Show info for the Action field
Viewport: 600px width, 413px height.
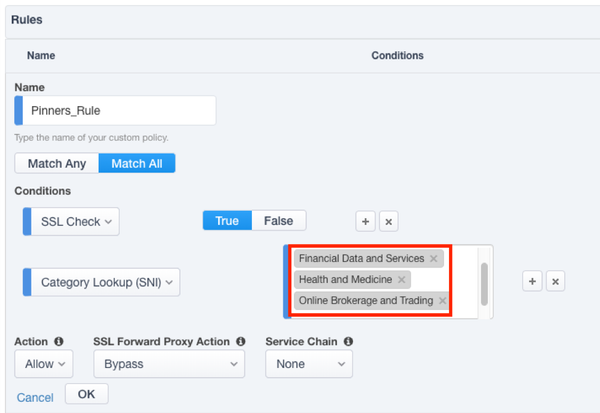pyautogui.click(x=59, y=342)
